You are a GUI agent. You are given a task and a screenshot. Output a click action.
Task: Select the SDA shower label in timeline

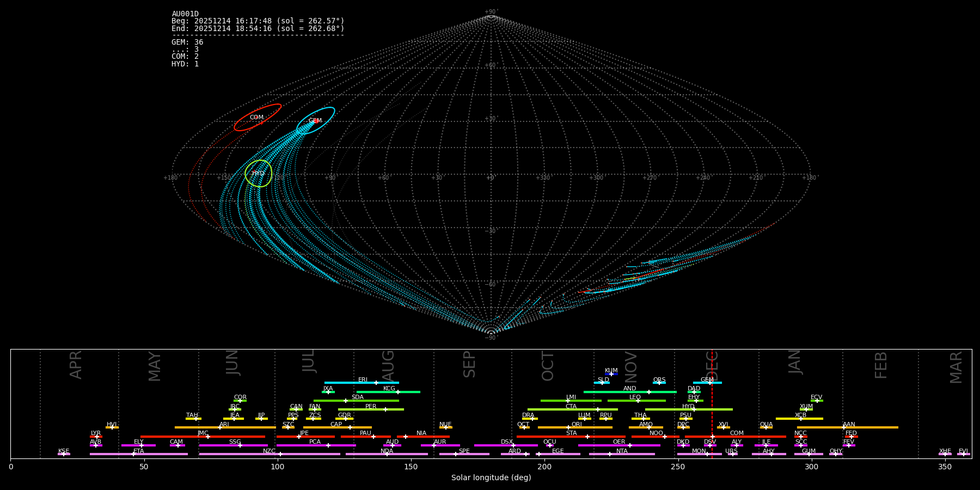[358, 397]
